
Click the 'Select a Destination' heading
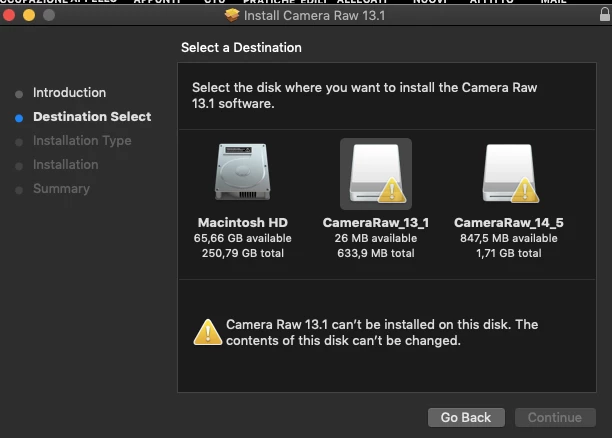[241, 48]
